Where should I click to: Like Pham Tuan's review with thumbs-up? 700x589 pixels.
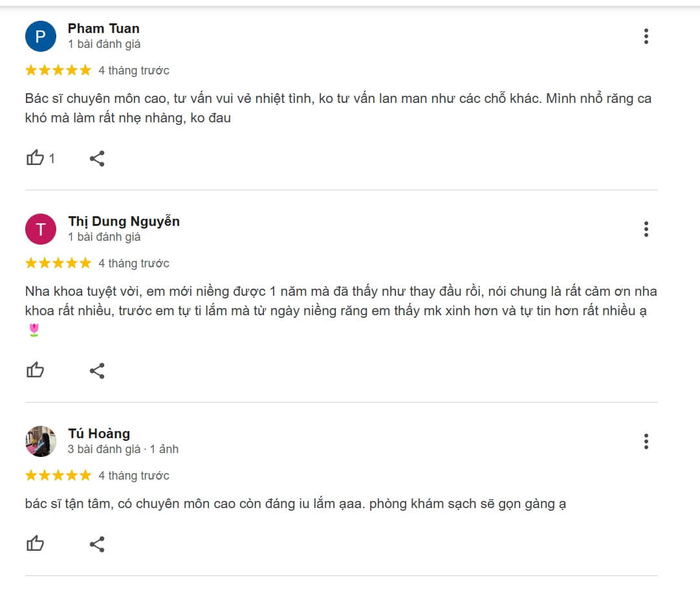click(x=35, y=158)
